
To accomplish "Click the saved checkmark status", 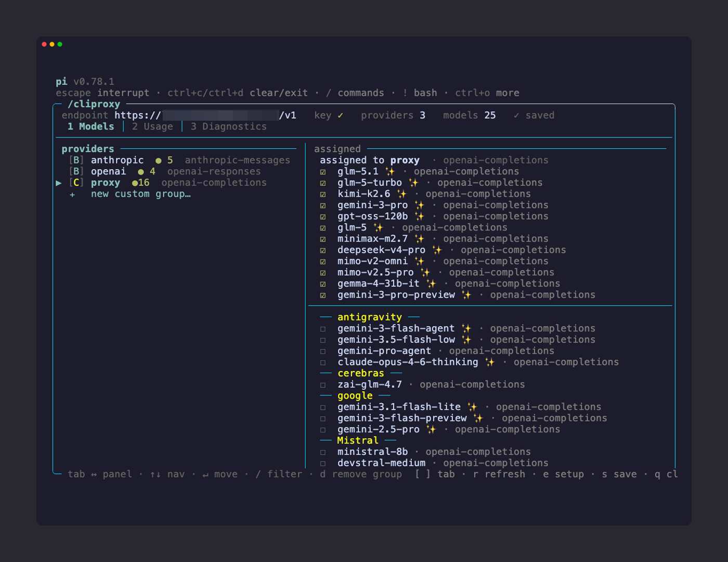I will coord(534,116).
